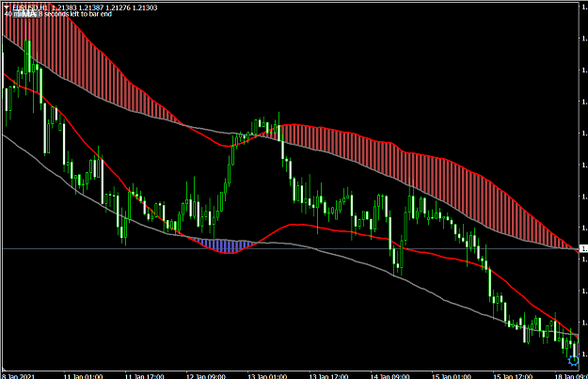Select the EURUSD,H1 symbol label

[x=30, y=8]
